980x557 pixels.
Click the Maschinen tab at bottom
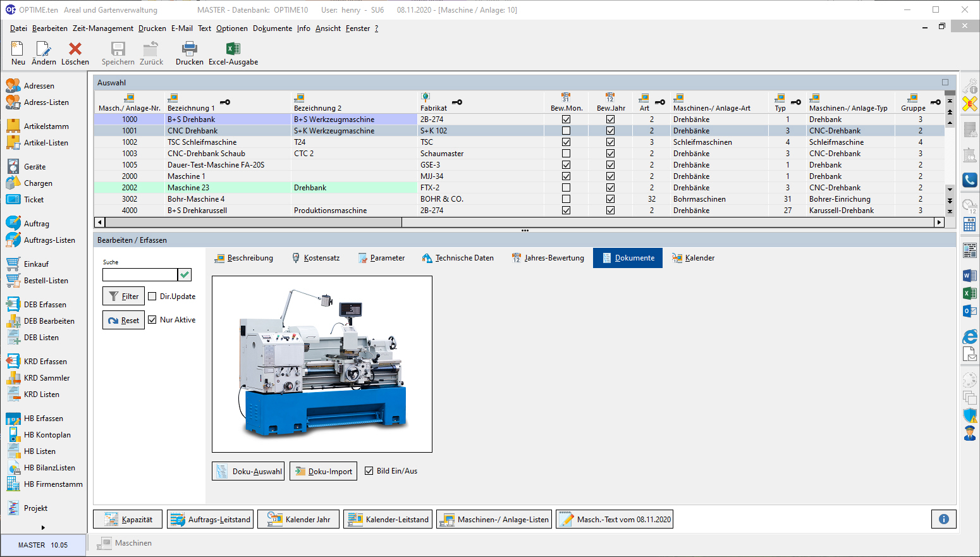pos(125,543)
